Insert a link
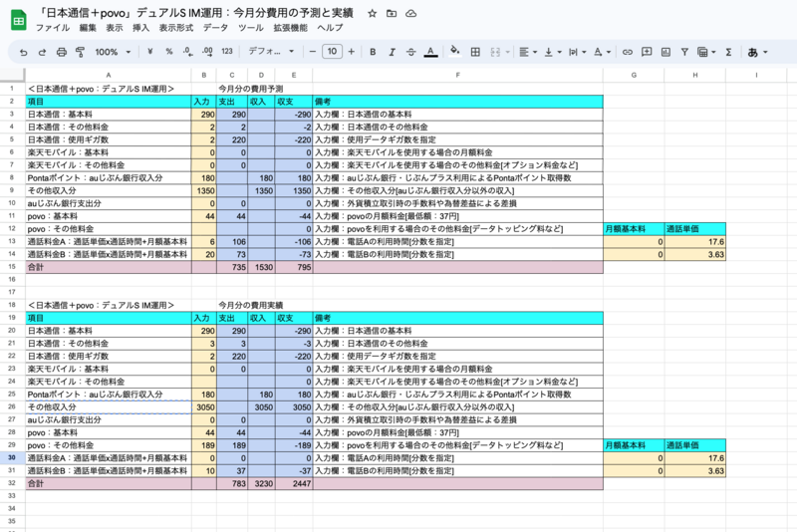This screenshot has width=797, height=532. pos(628,52)
